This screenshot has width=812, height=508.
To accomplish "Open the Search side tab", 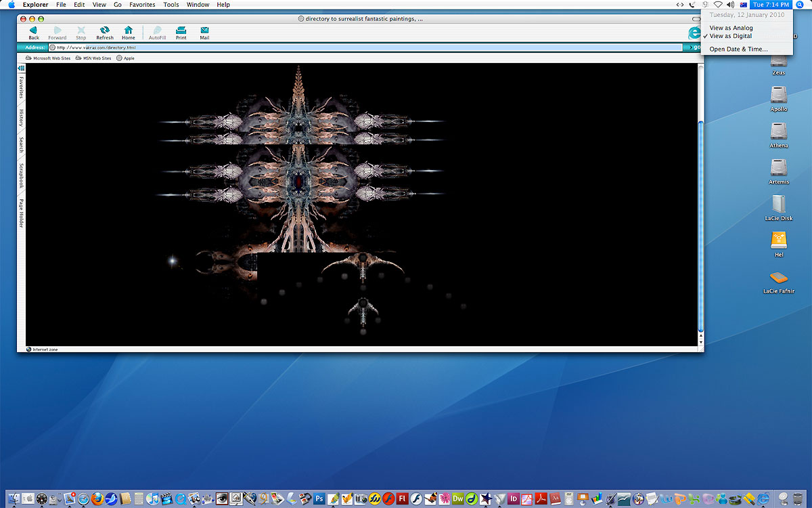I will [21, 144].
